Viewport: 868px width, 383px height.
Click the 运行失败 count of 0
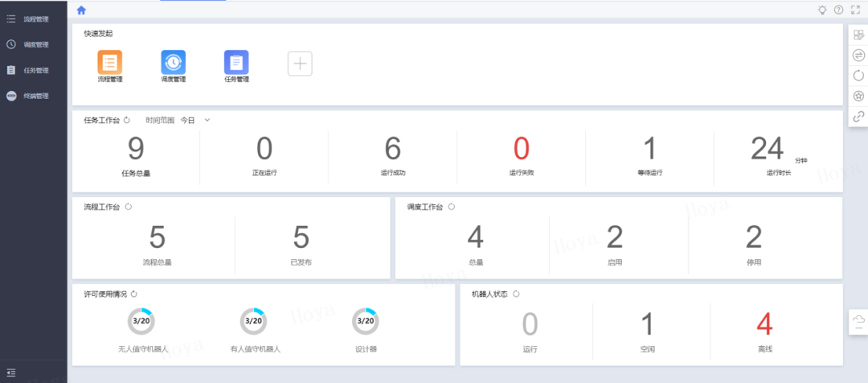(x=521, y=149)
